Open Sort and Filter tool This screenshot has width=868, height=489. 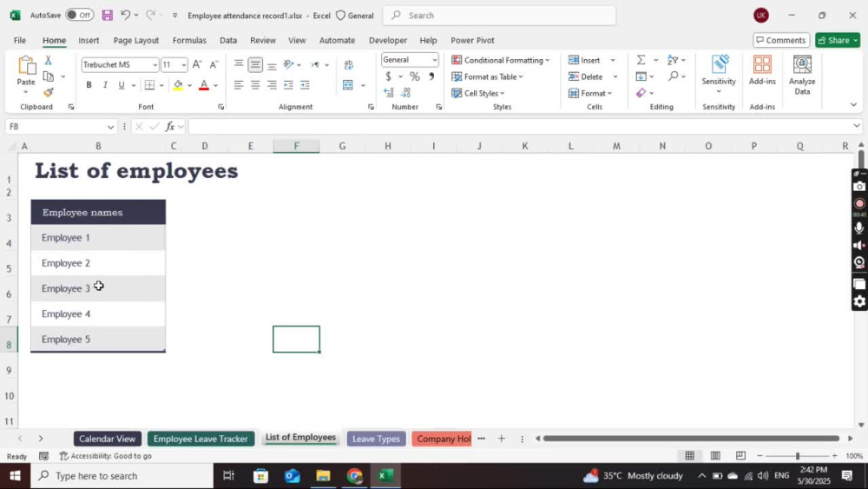pos(673,60)
